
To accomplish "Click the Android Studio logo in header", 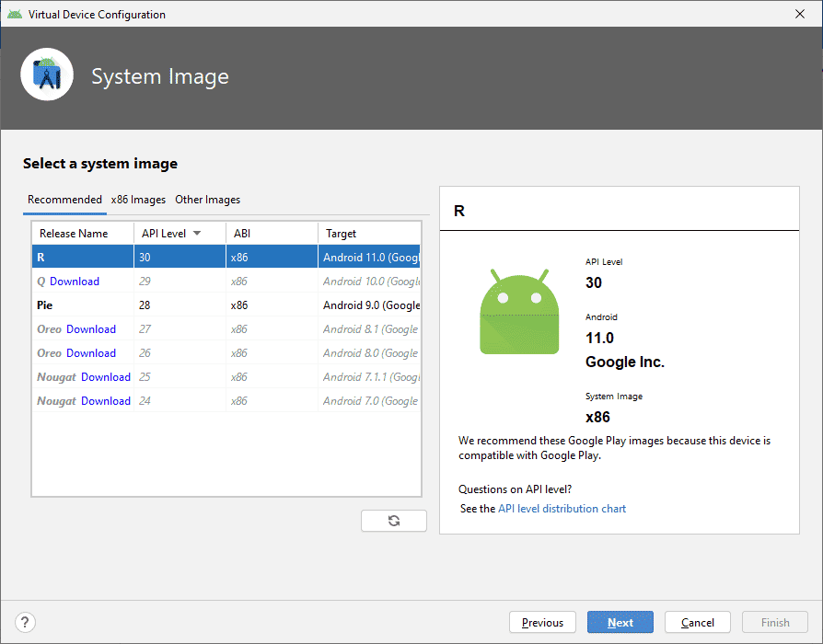I will (47, 75).
